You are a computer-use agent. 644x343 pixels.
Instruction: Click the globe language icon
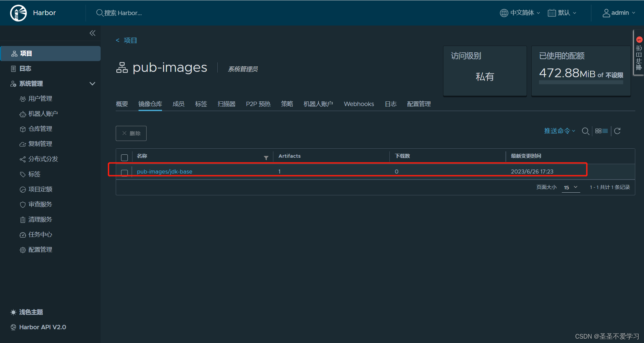[504, 13]
